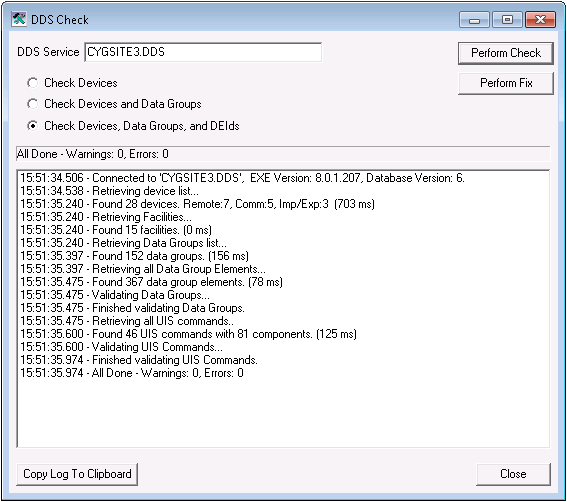The width and height of the screenshot is (567, 502).
Task: Close window with the red X button
Action: 540,20
